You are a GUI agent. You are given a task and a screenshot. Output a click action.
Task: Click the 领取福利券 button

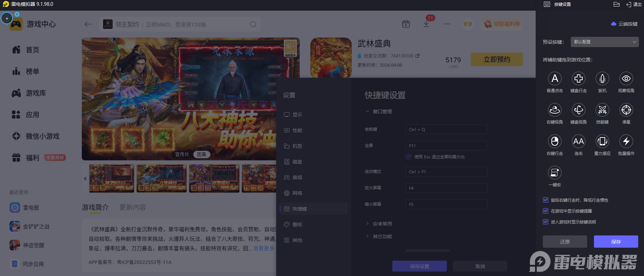point(502,24)
